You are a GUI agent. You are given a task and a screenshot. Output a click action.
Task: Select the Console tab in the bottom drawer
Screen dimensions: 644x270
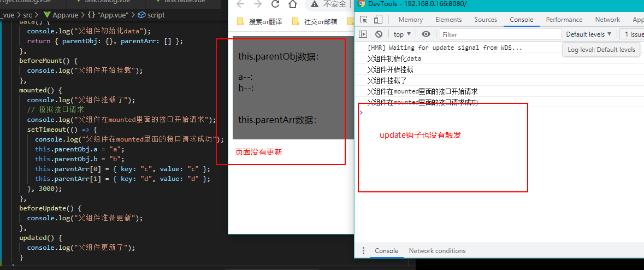tap(387, 251)
